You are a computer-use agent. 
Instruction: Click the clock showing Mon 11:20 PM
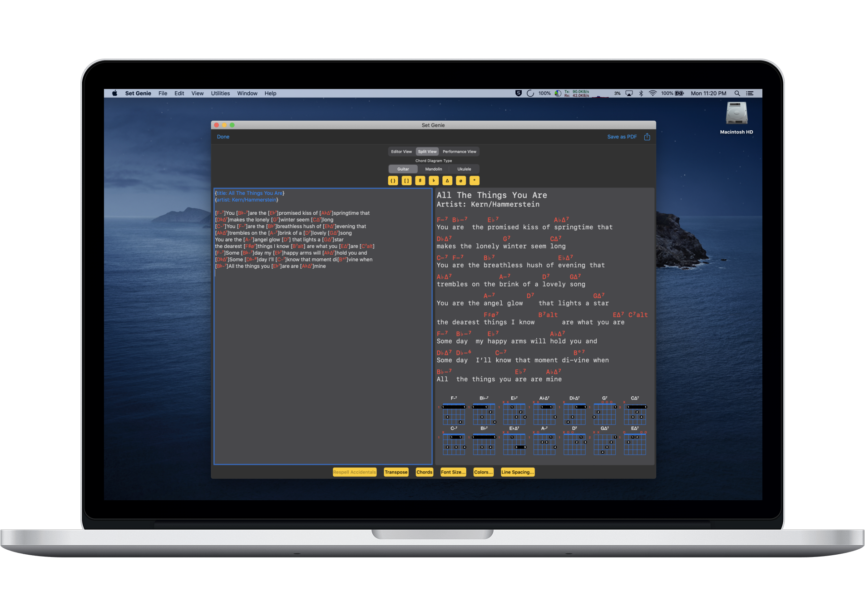(708, 94)
